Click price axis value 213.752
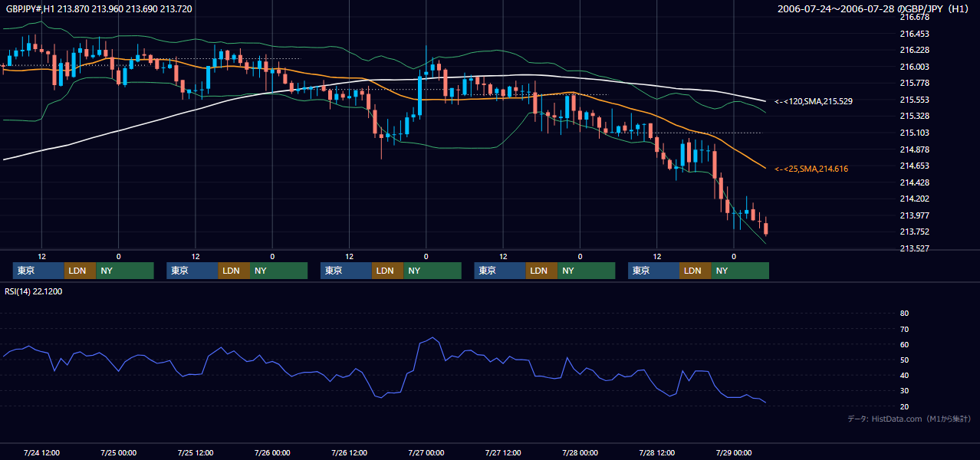The image size is (980, 460). pos(914,232)
